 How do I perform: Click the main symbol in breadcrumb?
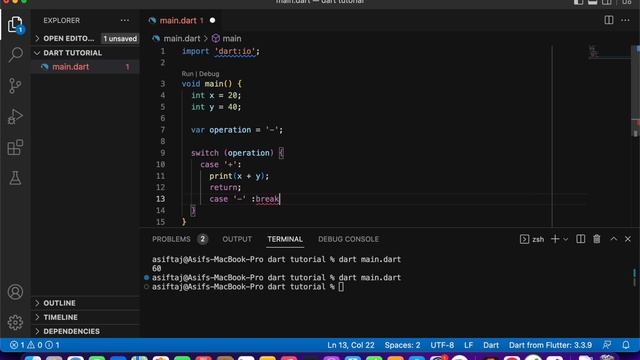[231, 38]
